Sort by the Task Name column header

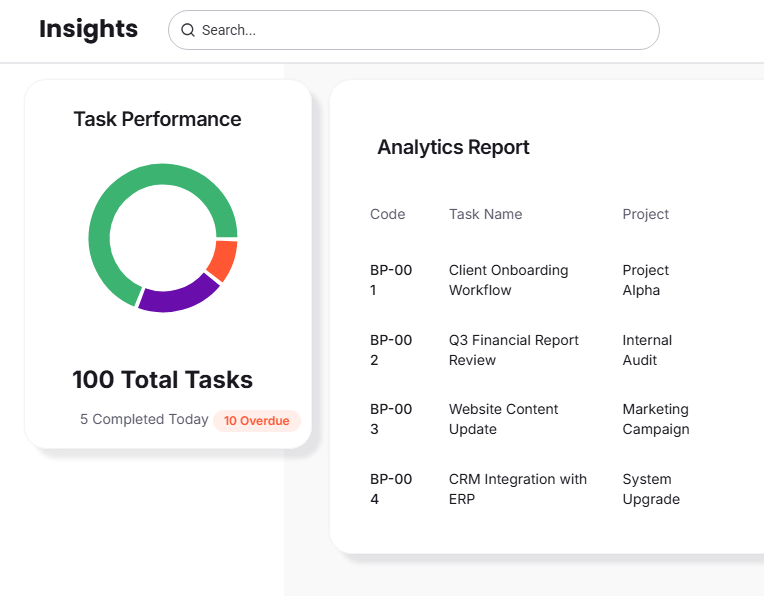pos(485,214)
